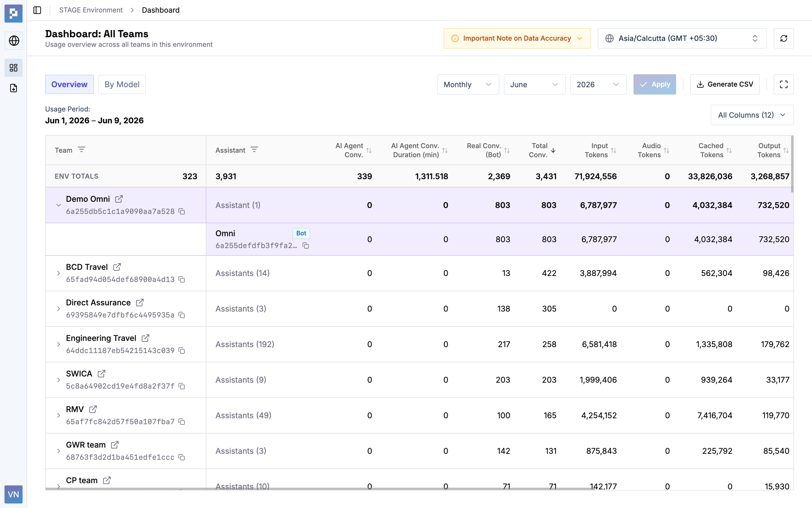This screenshot has height=508, width=812.
Task: Expand the Engineering Travel team row
Action: click(x=59, y=344)
